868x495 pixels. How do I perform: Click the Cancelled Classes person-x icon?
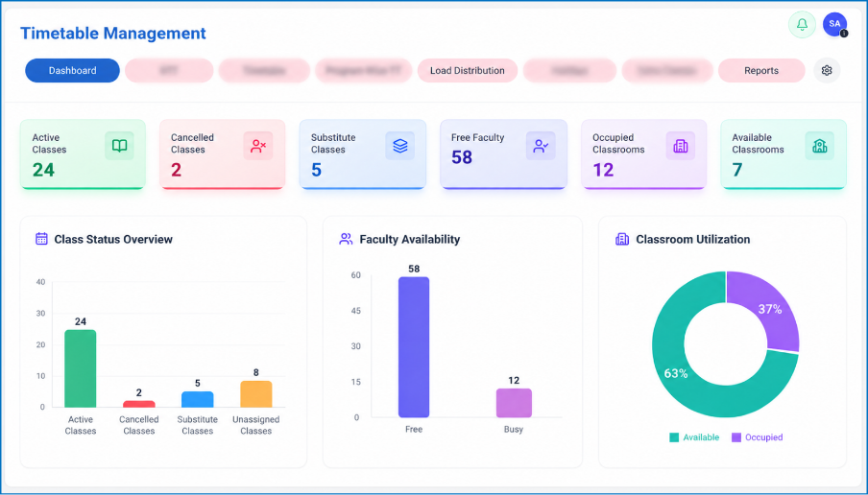tap(258, 146)
